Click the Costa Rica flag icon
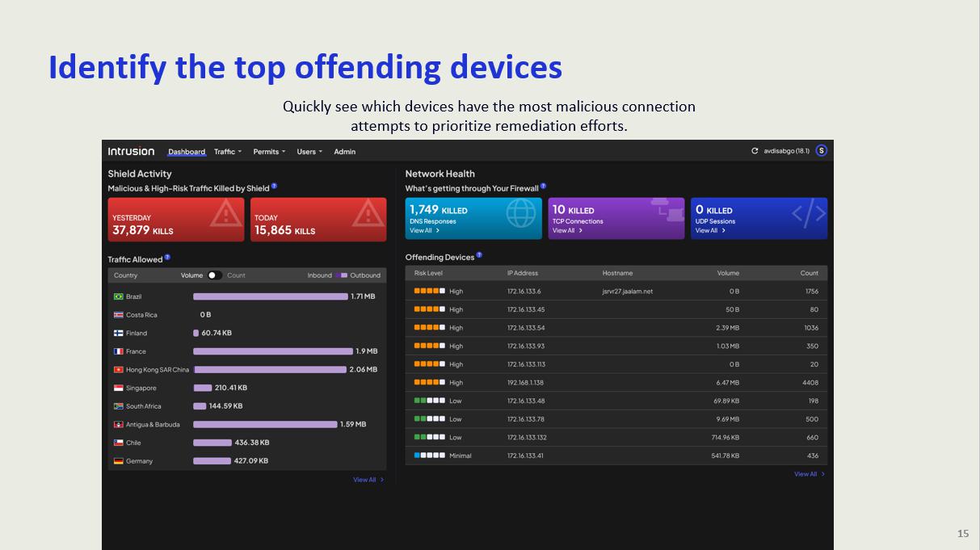The height and width of the screenshot is (550, 980). [119, 315]
